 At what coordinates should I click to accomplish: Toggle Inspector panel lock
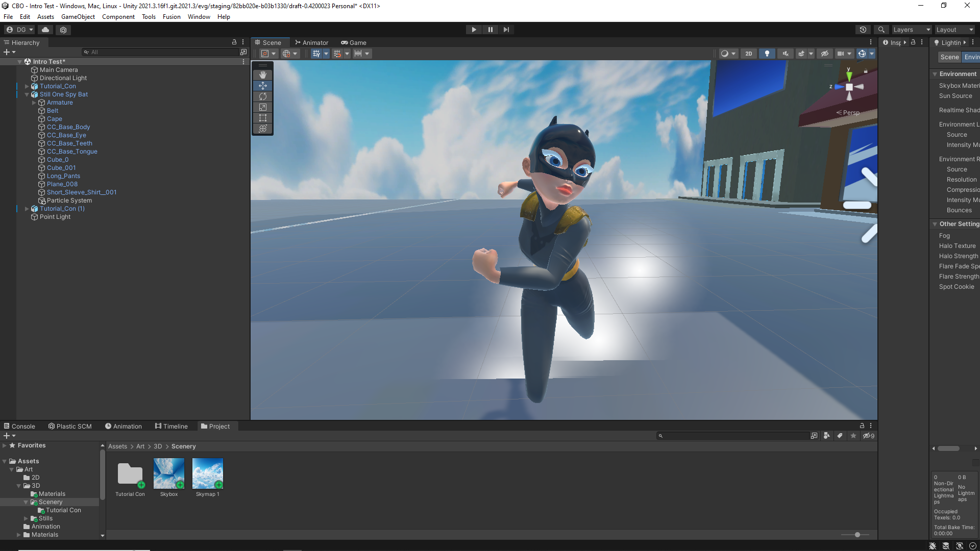pyautogui.click(x=913, y=42)
